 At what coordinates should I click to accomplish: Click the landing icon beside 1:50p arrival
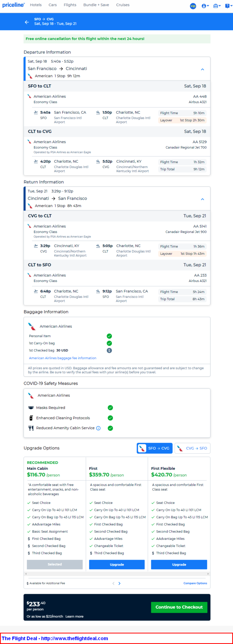tap(98, 113)
